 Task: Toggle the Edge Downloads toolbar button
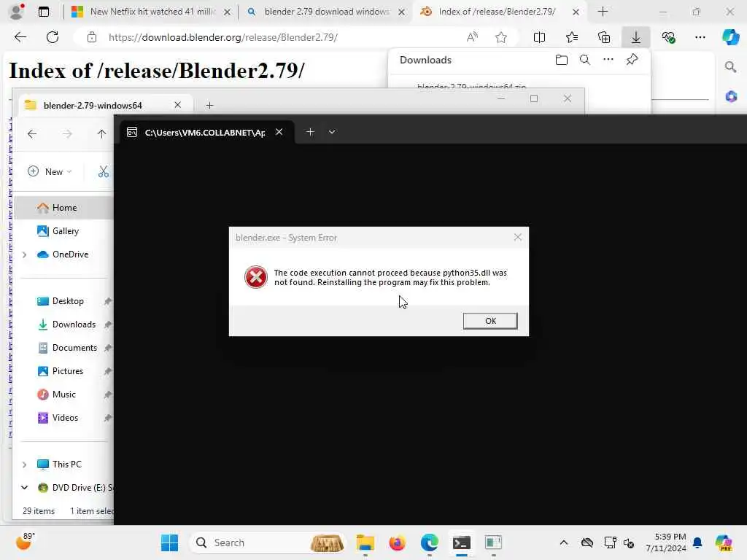pos(636,37)
